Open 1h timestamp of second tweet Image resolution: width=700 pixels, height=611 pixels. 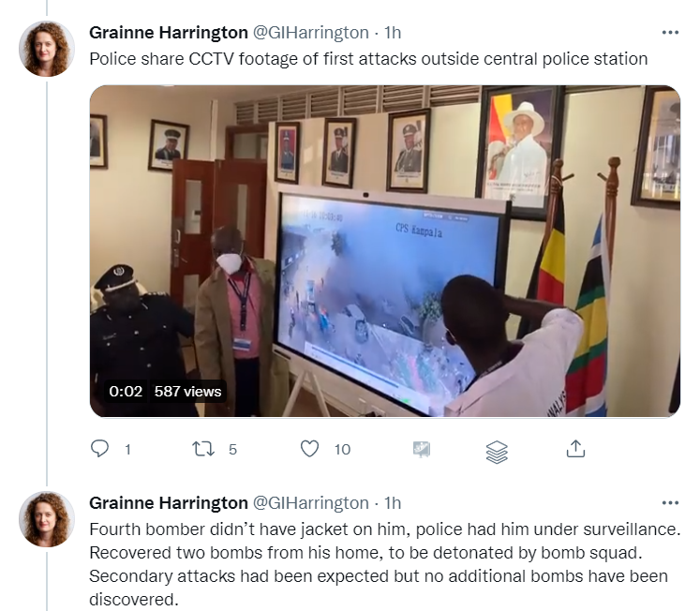pos(393,503)
